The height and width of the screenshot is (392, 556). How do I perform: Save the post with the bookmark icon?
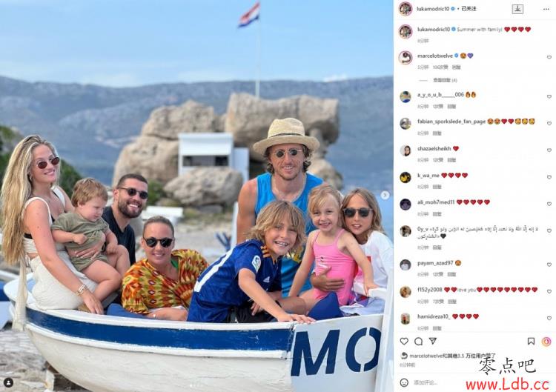[x=531, y=341]
